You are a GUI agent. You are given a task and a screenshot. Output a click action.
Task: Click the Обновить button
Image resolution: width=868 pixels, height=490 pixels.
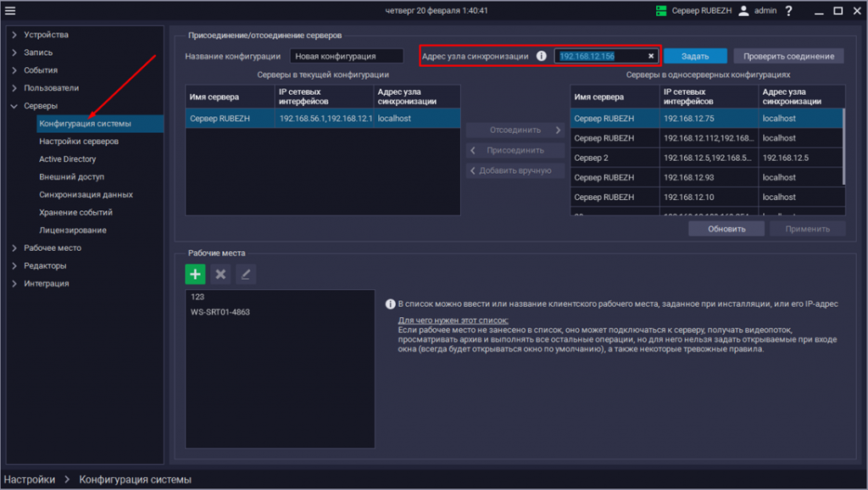(x=726, y=229)
